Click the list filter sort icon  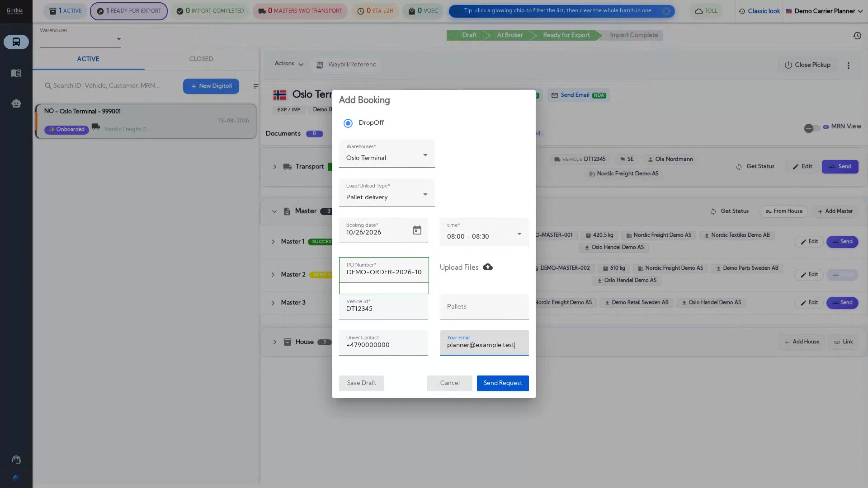(256, 86)
